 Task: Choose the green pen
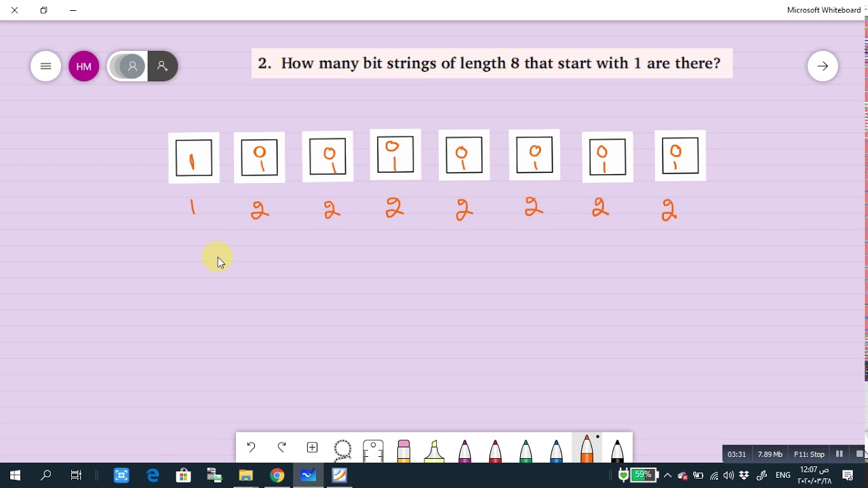[x=526, y=450]
